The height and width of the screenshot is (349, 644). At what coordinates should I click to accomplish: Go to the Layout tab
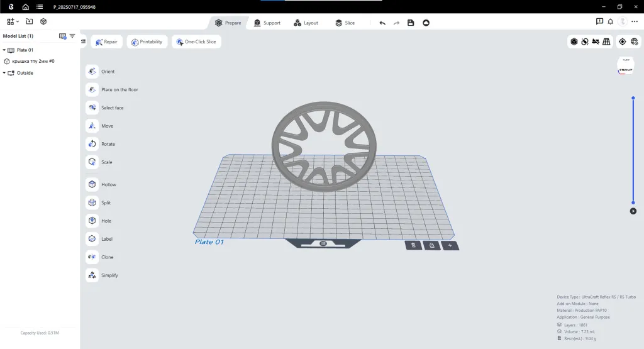[306, 23]
